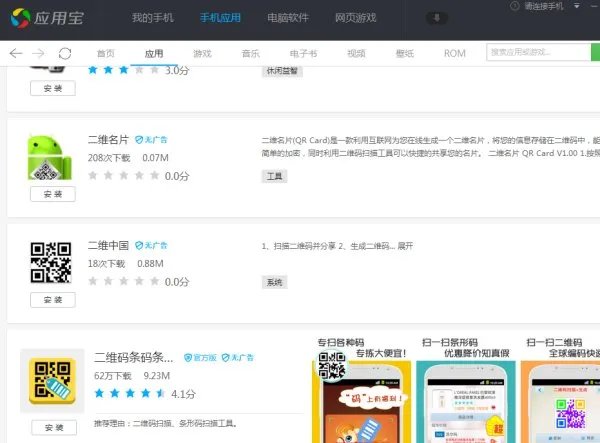The width and height of the screenshot is (600, 443).
Task: Expand 二维中国 description with 展开
Action: pos(405,246)
